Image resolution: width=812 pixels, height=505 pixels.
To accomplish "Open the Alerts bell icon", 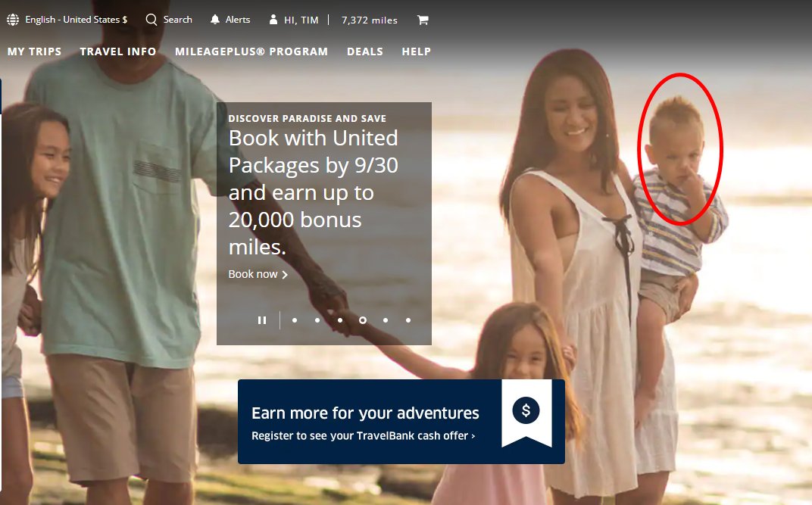I will (215, 20).
